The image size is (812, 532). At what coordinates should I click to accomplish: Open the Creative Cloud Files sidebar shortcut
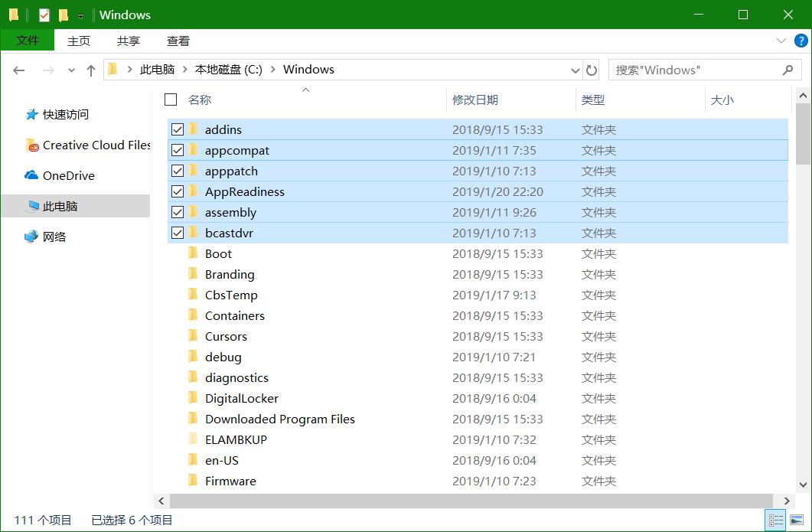[x=92, y=146]
